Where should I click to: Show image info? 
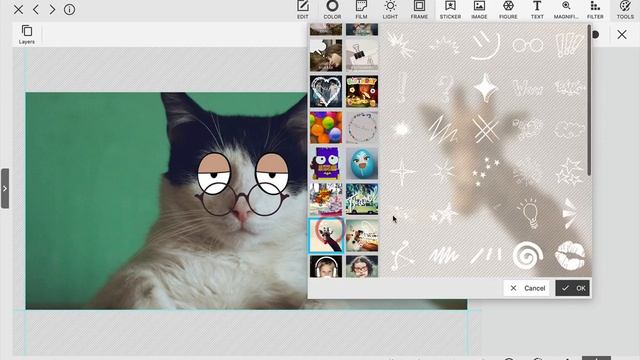click(x=69, y=9)
